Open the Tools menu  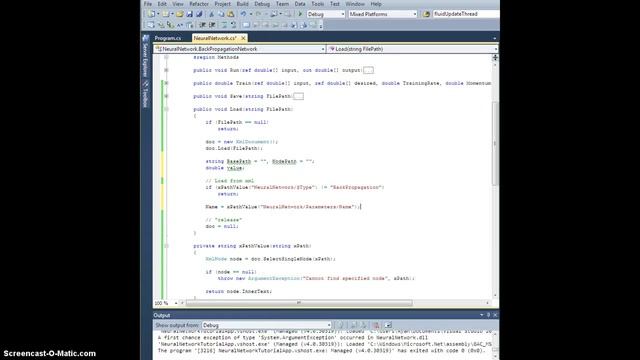point(318,4)
